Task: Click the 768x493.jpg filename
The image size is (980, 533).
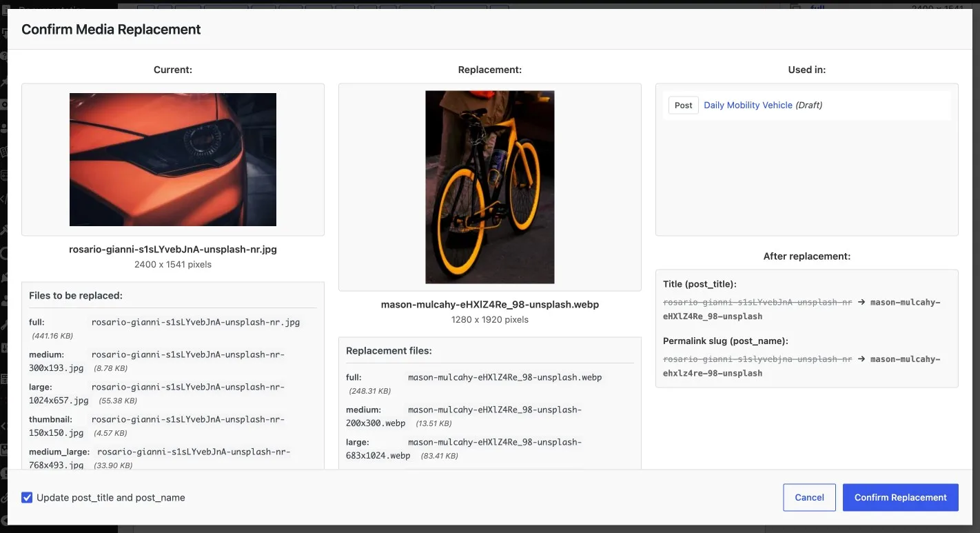Action: coord(57,465)
